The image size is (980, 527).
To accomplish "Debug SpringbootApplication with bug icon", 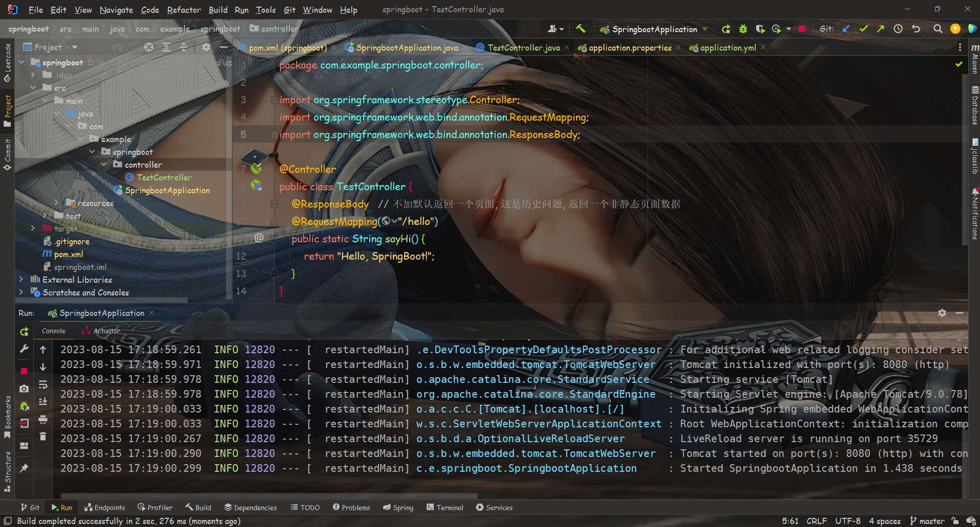I will pos(743,29).
